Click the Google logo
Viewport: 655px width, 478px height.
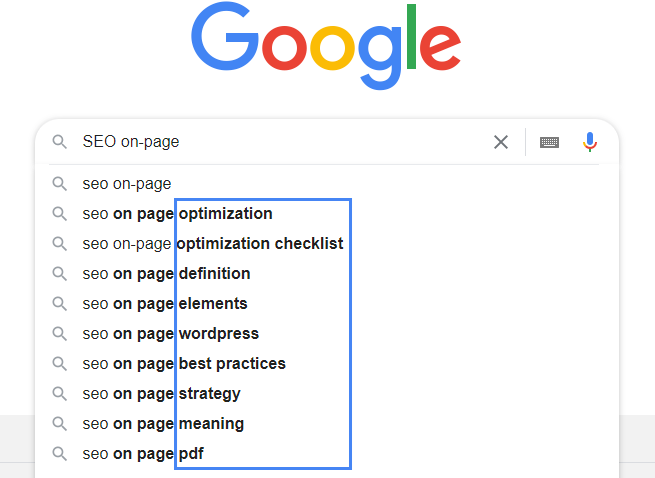(327, 46)
